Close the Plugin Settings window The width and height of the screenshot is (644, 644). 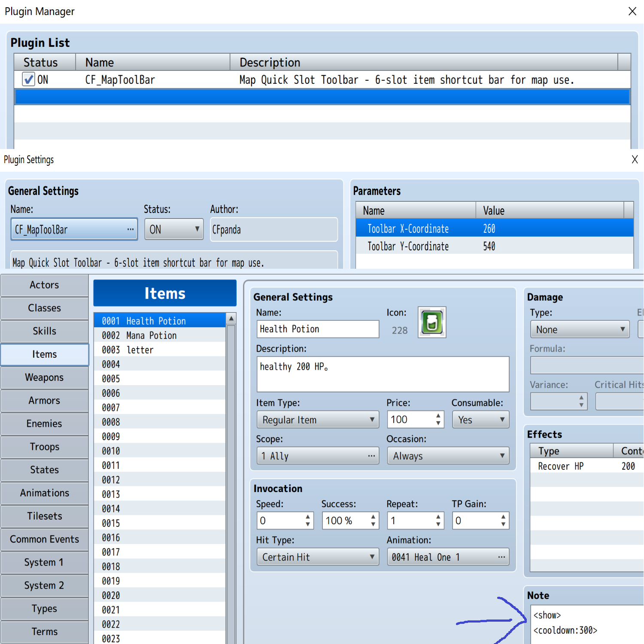click(635, 160)
